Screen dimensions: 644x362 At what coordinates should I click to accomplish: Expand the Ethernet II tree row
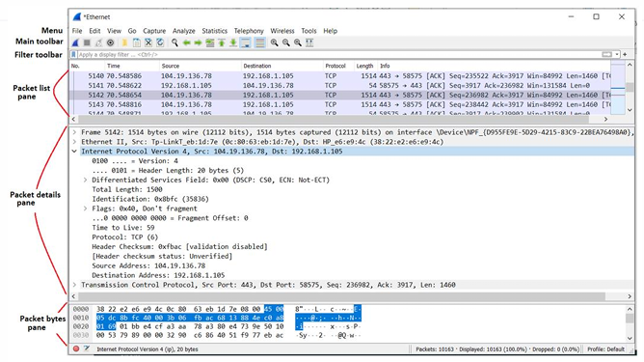[x=75, y=142]
